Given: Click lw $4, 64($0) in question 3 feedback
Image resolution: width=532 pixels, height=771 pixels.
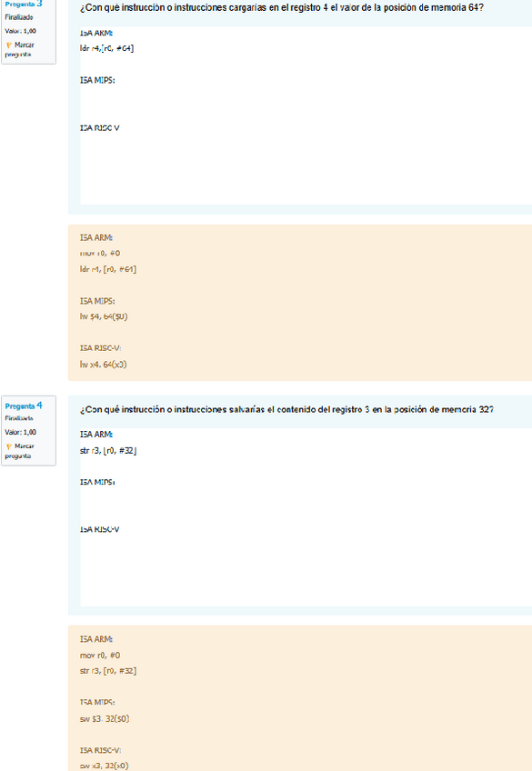Looking at the screenshot, I should [104, 316].
